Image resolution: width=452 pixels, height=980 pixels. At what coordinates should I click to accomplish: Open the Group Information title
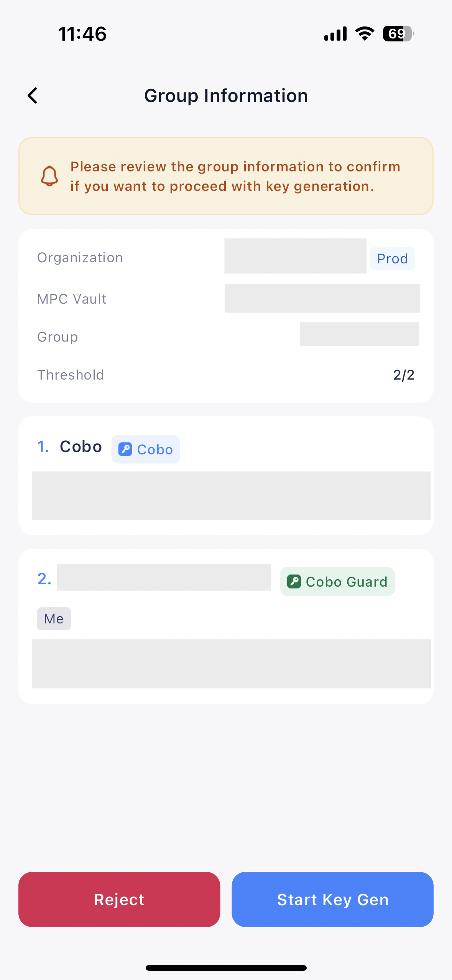click(226, 95)
